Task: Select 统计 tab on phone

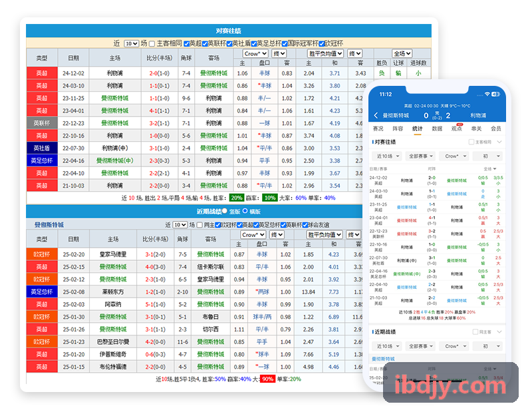Action: [x=418, y=128]
